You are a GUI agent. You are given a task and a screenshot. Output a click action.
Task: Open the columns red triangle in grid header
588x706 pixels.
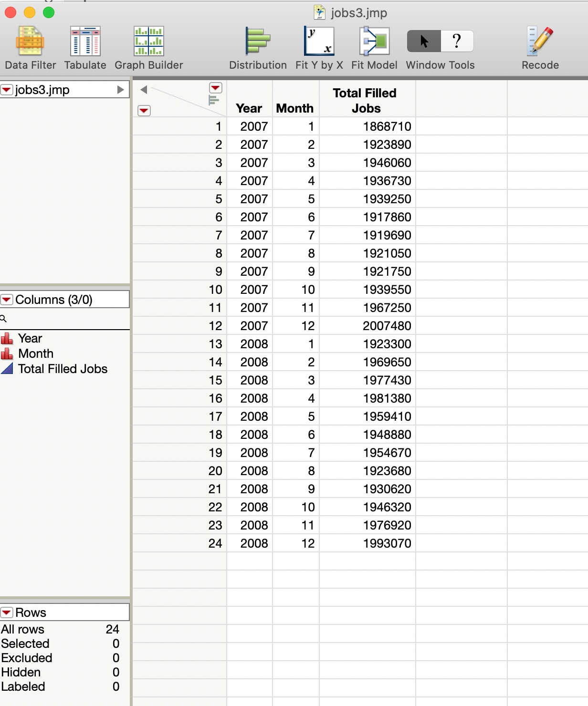[x=216, y=88]
